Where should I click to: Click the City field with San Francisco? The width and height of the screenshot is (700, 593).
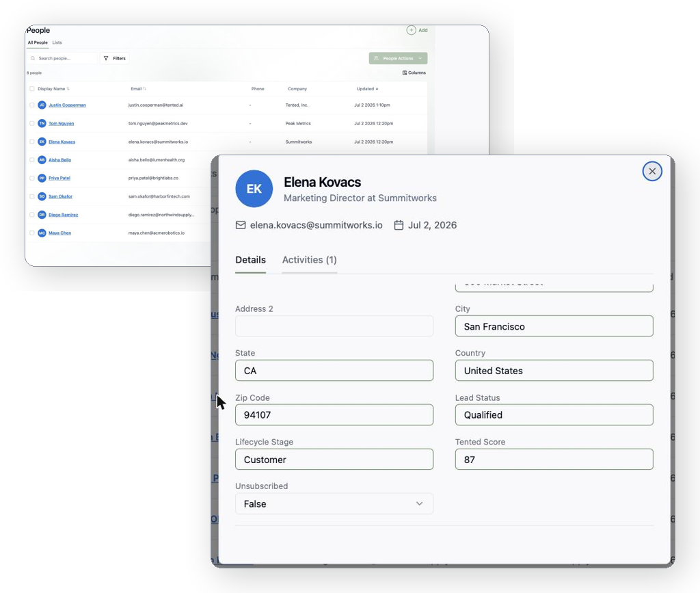point(554,326)
